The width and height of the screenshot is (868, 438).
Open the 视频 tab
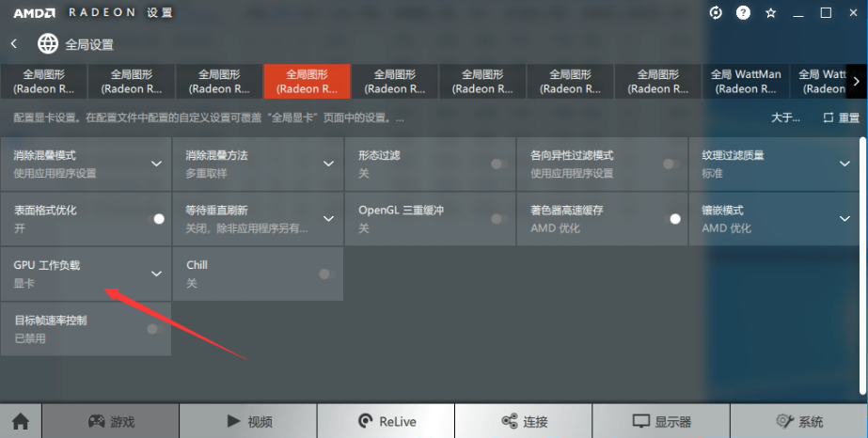tap(248, 421)
